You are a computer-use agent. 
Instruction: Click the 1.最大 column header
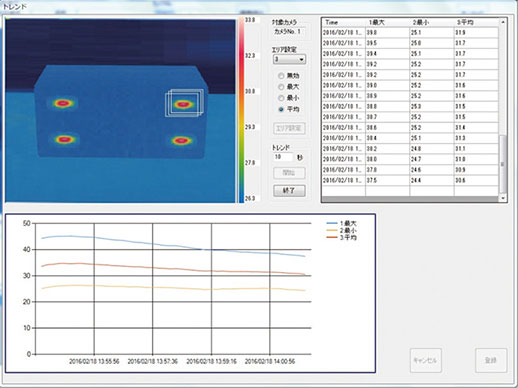click(387, 22)
